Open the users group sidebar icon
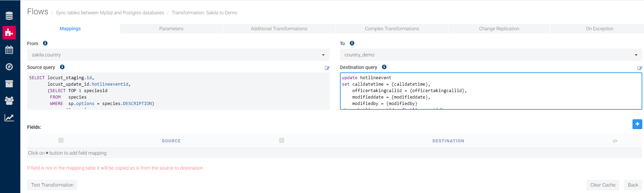 point(9,101)
